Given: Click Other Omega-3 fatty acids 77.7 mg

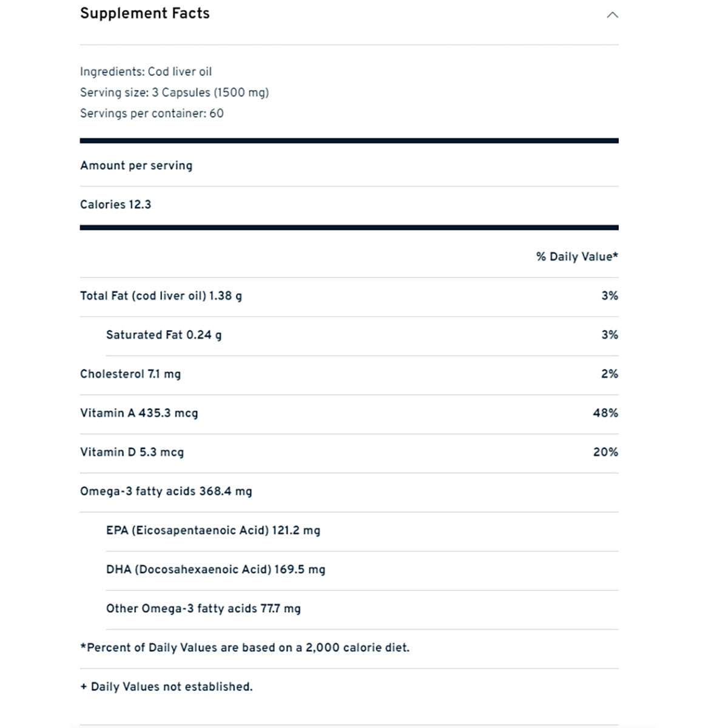Looking at the screenshot, I should pyautogui.click(x=203, y=608).
